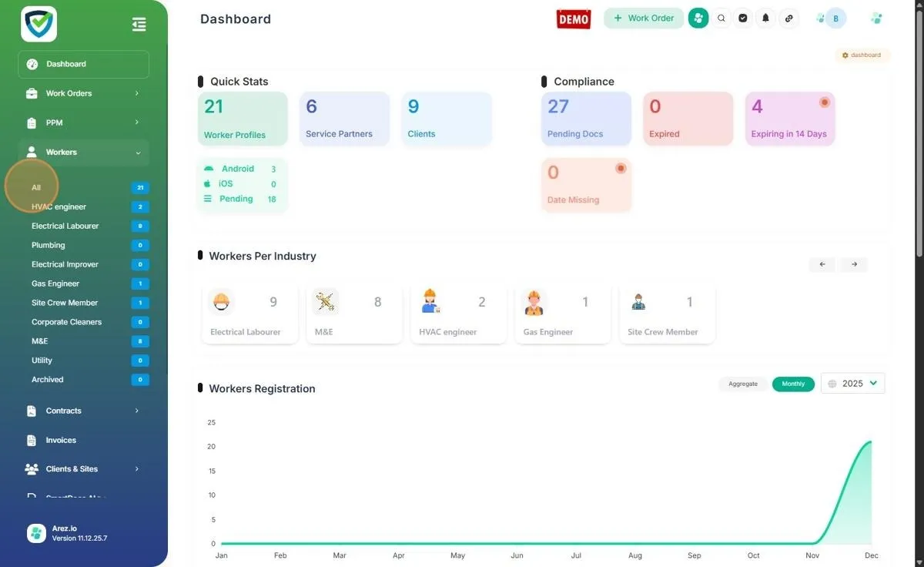Expand the Contracts sidebar menu
Screen dimensions: 924x567
click(83, 411)
